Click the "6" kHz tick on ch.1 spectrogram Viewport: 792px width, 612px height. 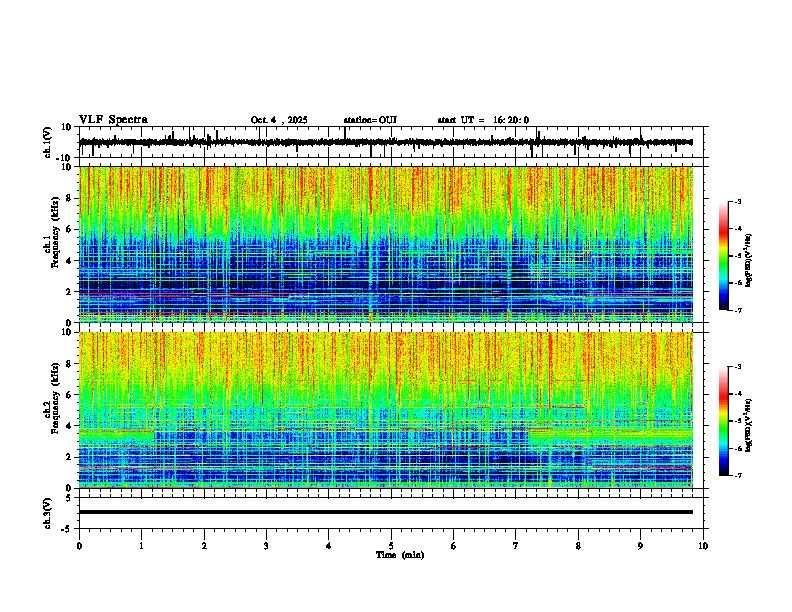70,229
